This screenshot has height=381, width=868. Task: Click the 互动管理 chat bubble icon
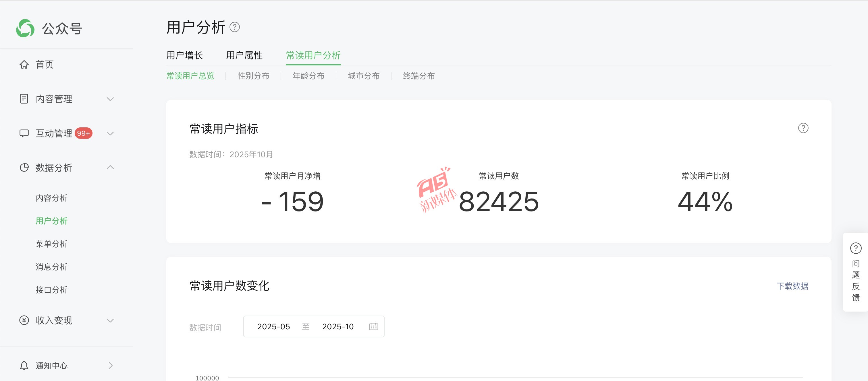tap(24, 133)
